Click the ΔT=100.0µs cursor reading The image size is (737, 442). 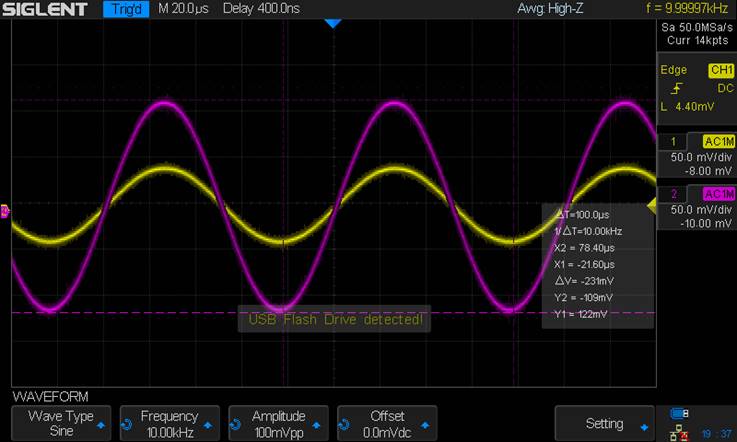[x=582, y=215]
